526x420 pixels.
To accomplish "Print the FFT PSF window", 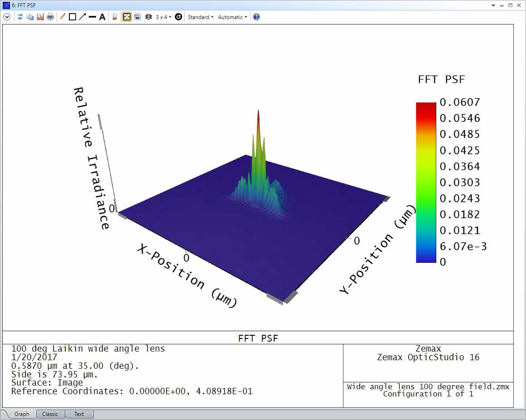I will coord(50,17).
